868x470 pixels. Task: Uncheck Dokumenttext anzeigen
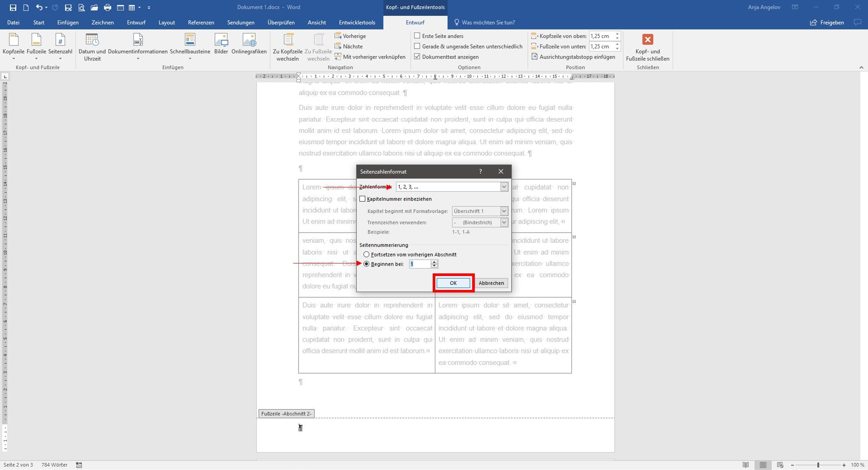click(417, 56)
